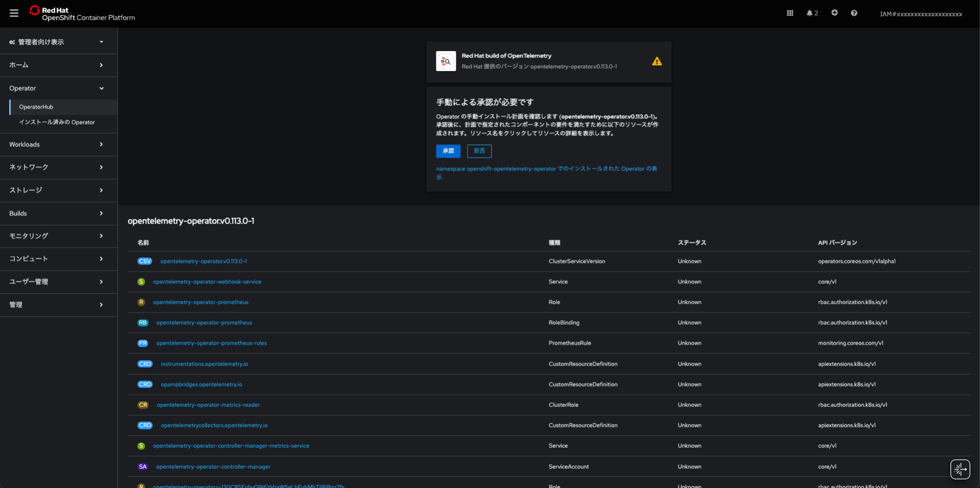
Task: Click the IAM user account name
Action: pyautogui.click(x=921, y=14)
